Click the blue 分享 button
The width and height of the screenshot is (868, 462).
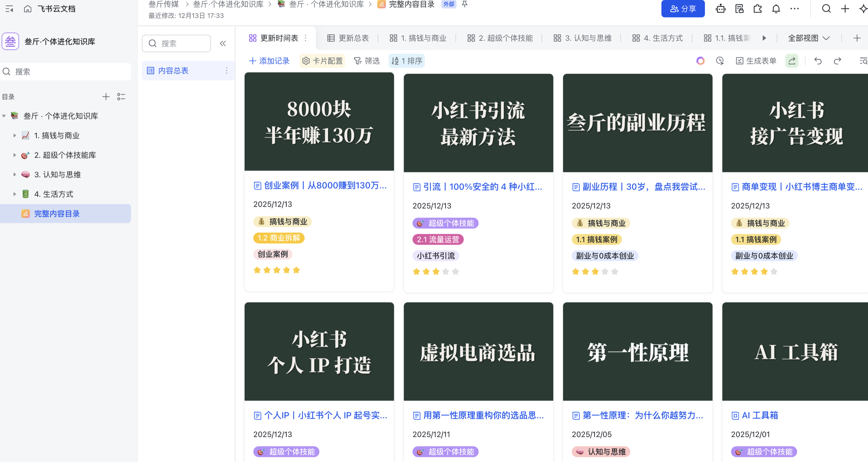683,9
